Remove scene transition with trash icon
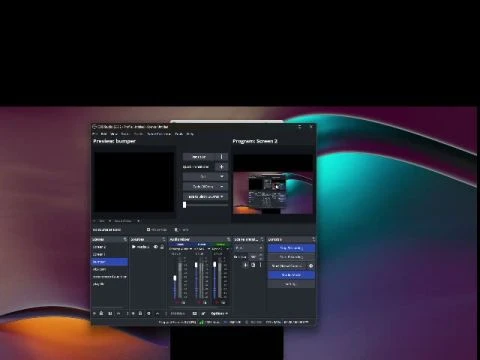480x360 pixels. pyautogui.click(x=253, y=265)
